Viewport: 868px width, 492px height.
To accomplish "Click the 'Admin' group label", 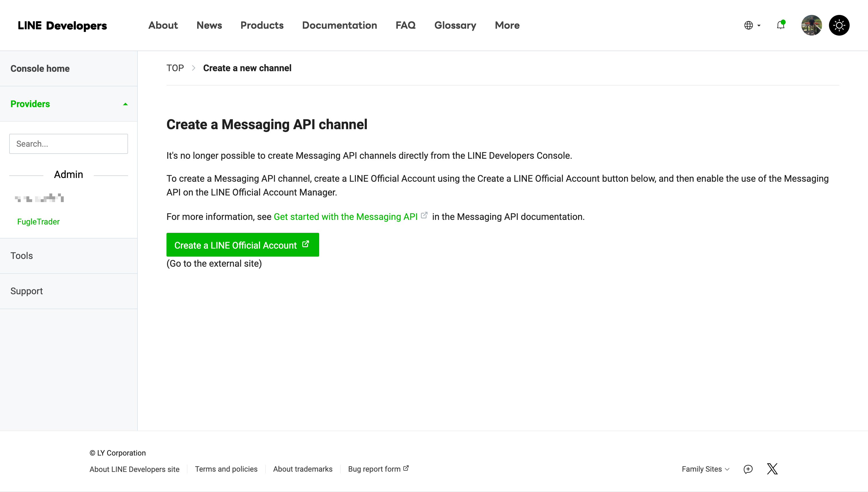I will tap(69, 174).
